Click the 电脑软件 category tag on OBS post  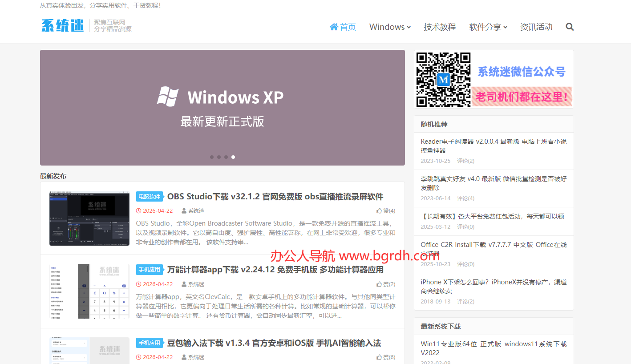point(150,197)
